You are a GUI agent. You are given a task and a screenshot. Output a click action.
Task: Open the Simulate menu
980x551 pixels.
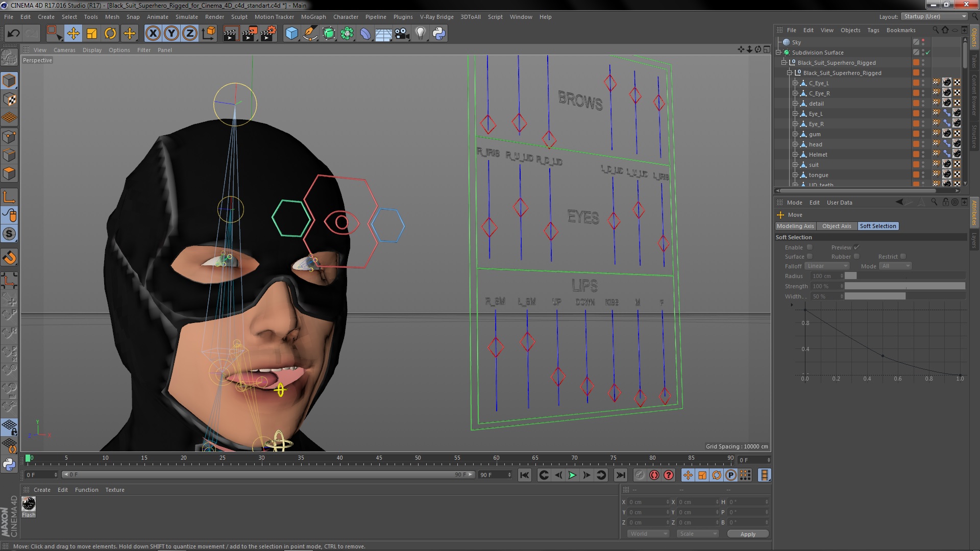[186, 17]
